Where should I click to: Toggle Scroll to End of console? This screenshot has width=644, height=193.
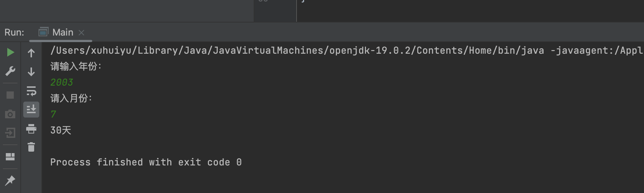(x=31, y=109)
